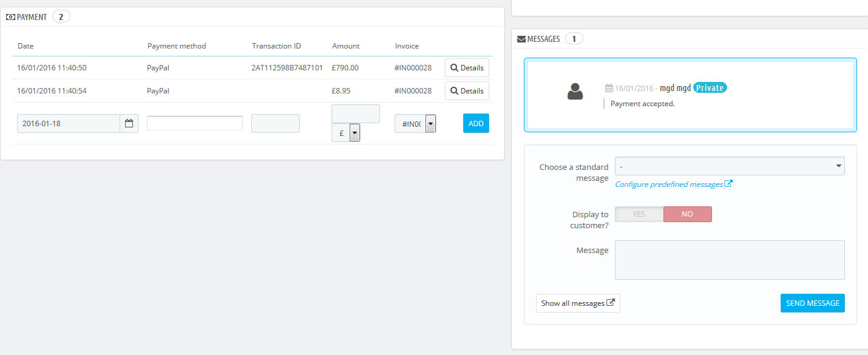Click the Transaction ID column header

click(276, 46)
